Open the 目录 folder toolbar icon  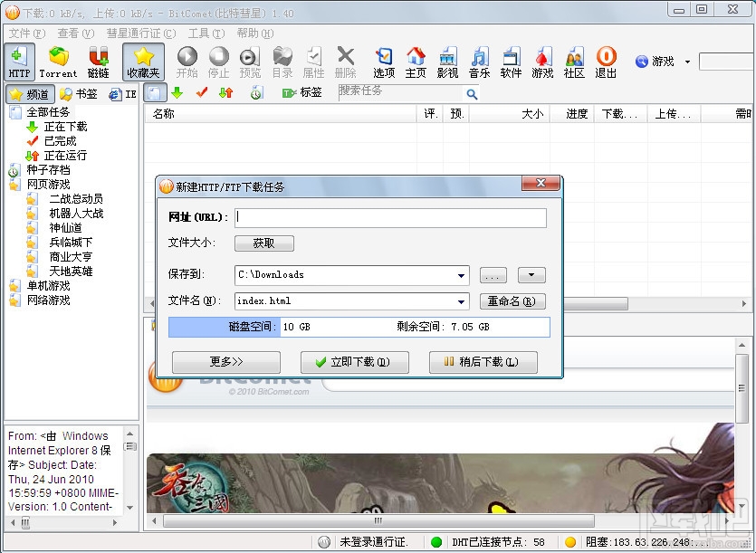282,62
